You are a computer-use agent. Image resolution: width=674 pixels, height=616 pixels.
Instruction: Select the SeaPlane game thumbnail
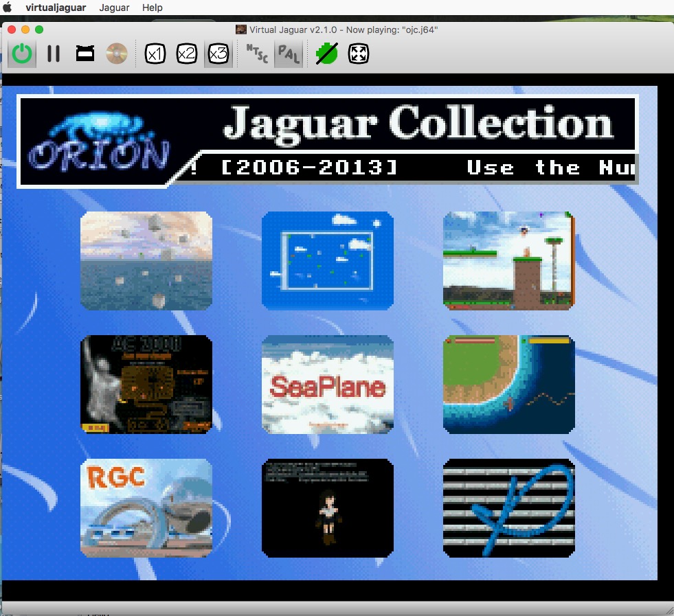tap(328, 385)
